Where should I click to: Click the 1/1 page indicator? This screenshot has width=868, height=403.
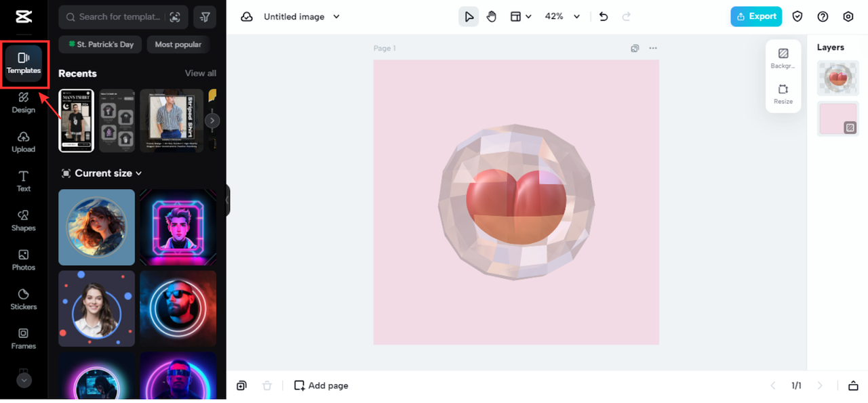point(796,385)
